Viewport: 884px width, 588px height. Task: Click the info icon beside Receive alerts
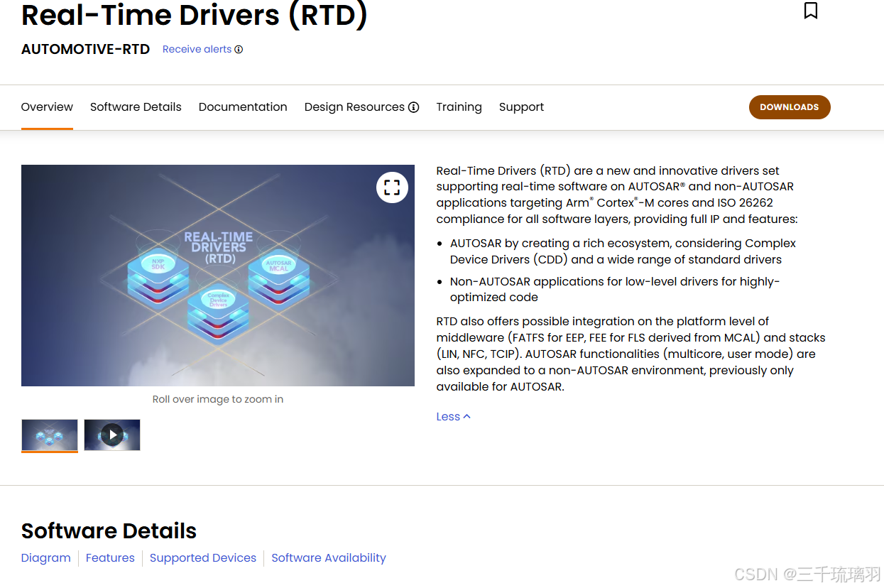(239, 50)
